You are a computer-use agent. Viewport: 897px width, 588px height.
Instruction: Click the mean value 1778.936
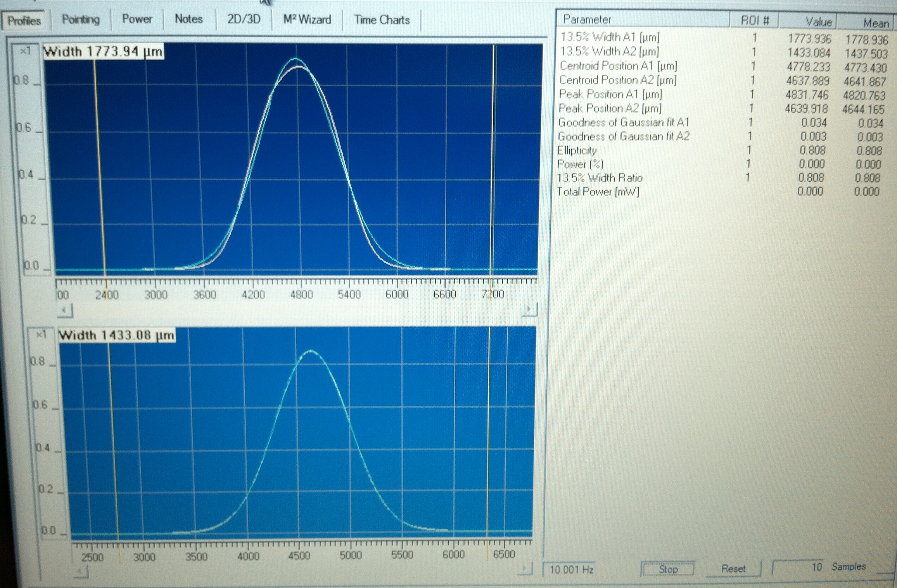coord(867,40)
